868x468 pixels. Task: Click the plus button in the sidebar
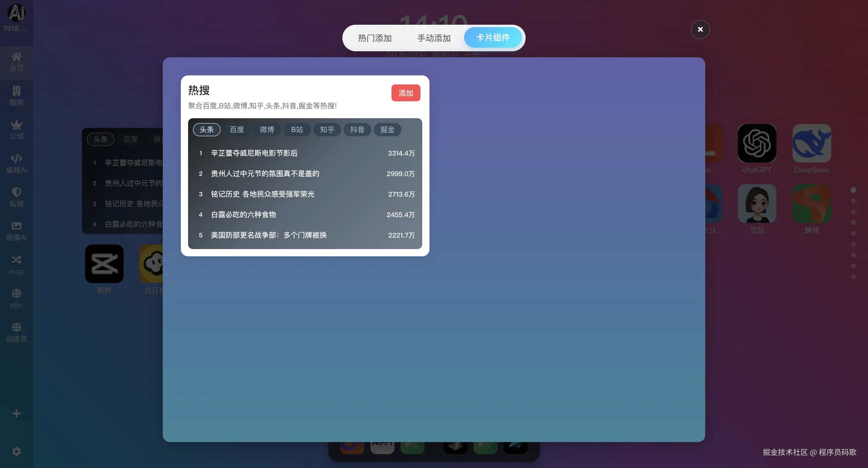tap(16, 413)
